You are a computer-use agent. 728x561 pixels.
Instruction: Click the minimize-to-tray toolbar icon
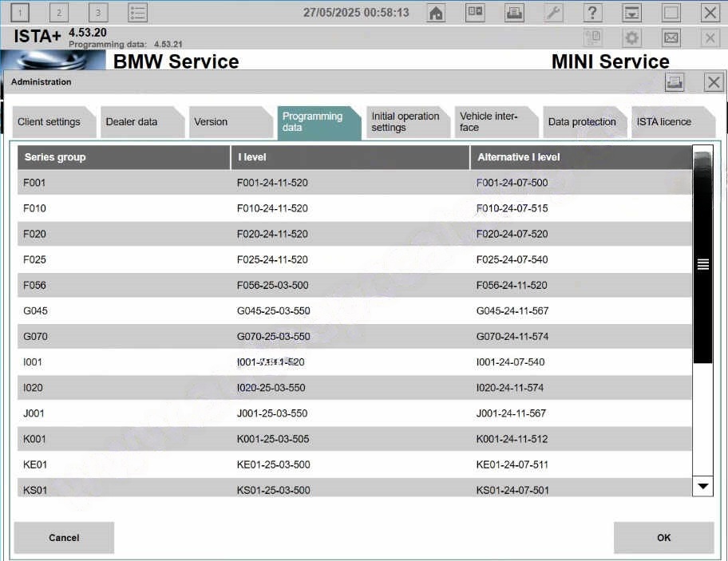pyautogui.click(x=632, y=13)
